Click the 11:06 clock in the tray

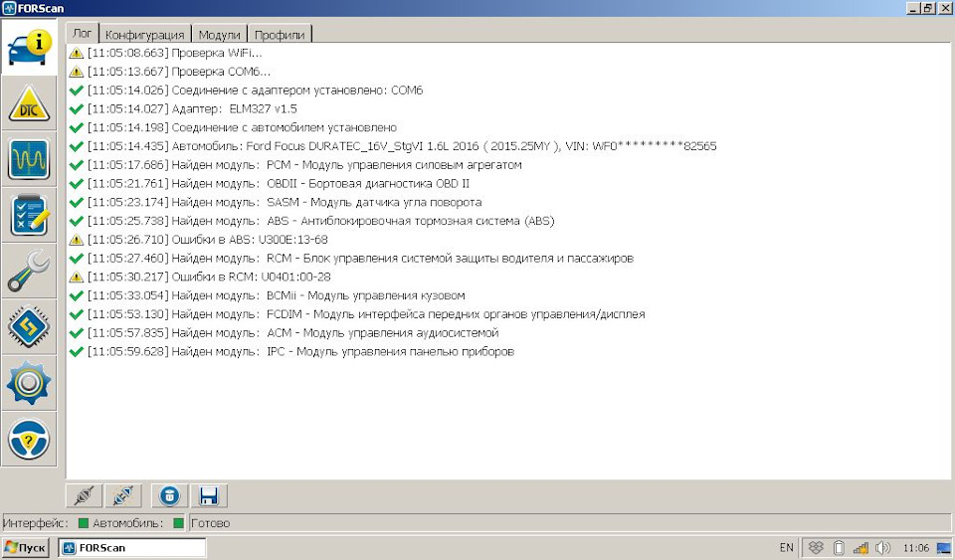pos(916,548)
